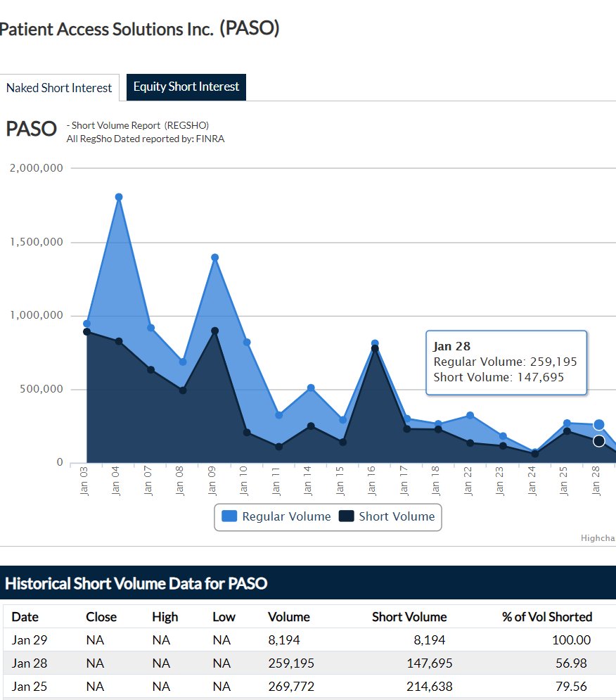Screen dimensions: 616x700
Task: Open the Highcharts credit link
Action: pos(598,538)
